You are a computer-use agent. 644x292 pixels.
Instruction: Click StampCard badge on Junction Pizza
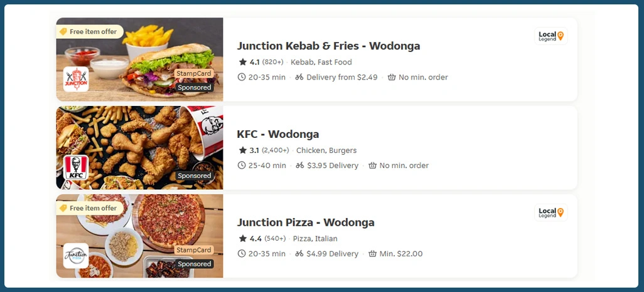point(194,250)
